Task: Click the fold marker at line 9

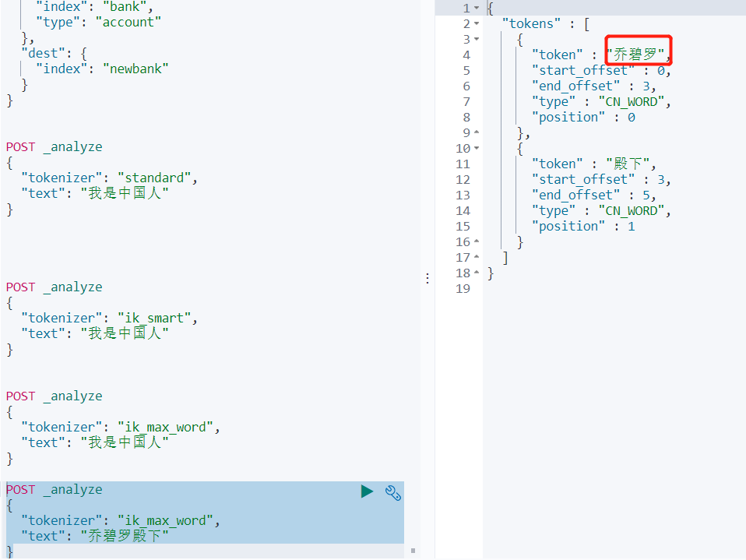Action: [x=477, y=132]
